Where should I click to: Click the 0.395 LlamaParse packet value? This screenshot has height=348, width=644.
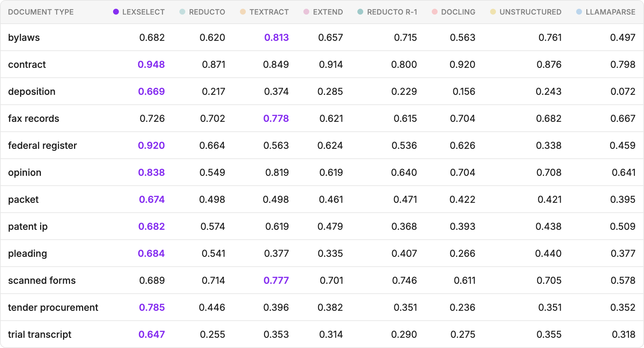622,200
